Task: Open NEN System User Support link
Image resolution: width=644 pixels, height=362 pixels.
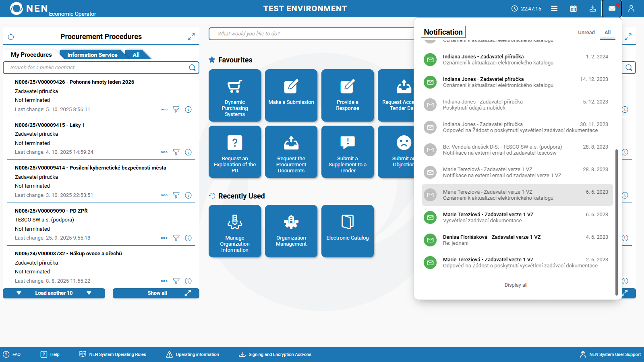Action: tap(610, 354)
